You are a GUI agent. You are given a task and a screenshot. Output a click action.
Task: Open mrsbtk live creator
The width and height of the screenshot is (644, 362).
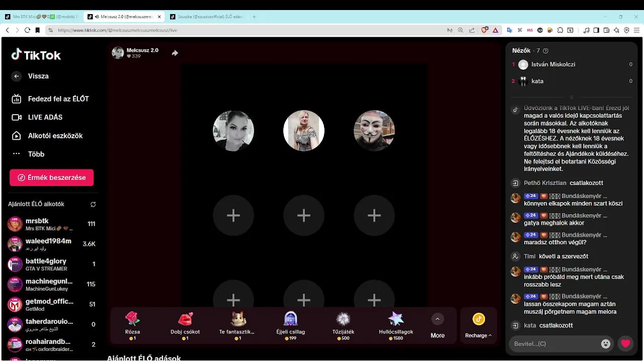pos(51,224)
